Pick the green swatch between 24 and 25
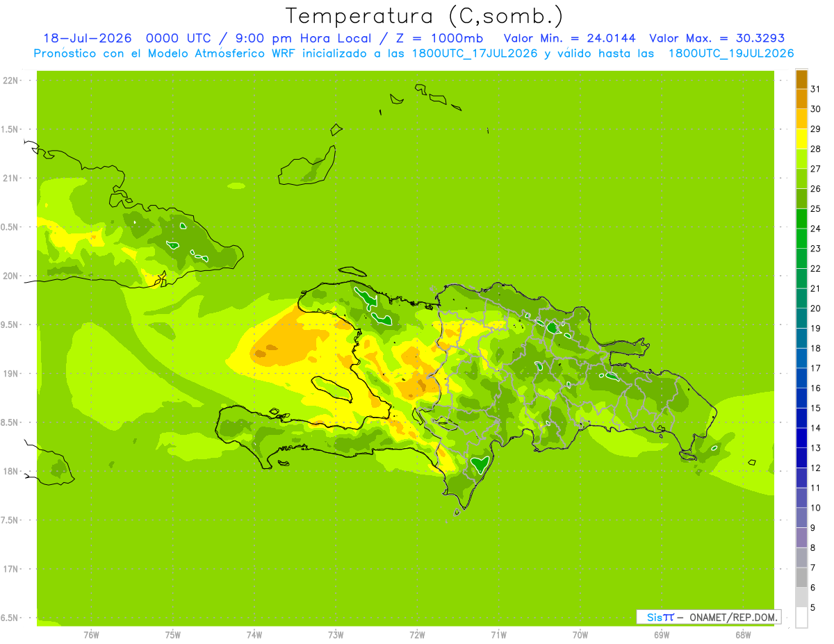 pyautogui.click(x=801, y=219)
